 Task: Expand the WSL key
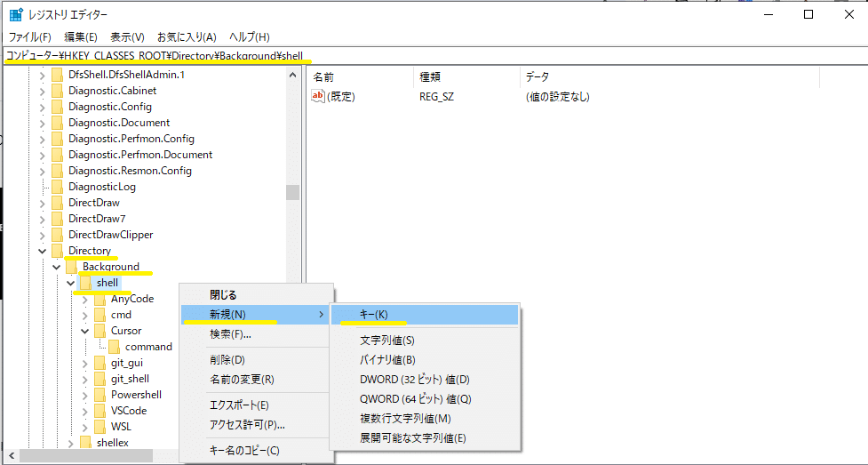point(84,428)
